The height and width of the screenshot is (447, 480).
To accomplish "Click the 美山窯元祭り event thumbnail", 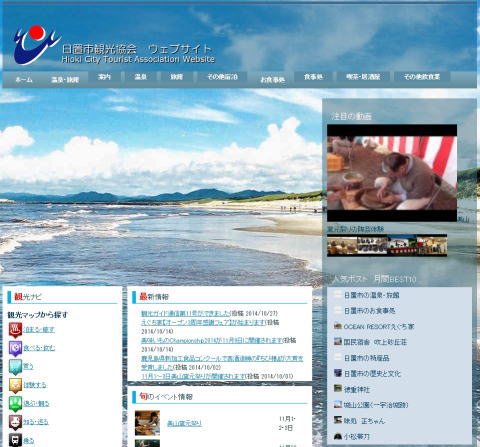I will tap(147, 423).
